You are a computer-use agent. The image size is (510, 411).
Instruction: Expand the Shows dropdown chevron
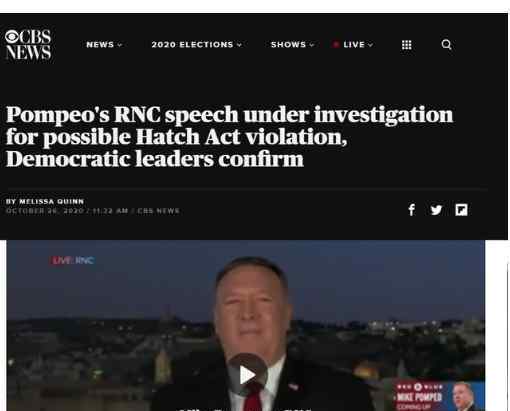[x=312, y=45]
